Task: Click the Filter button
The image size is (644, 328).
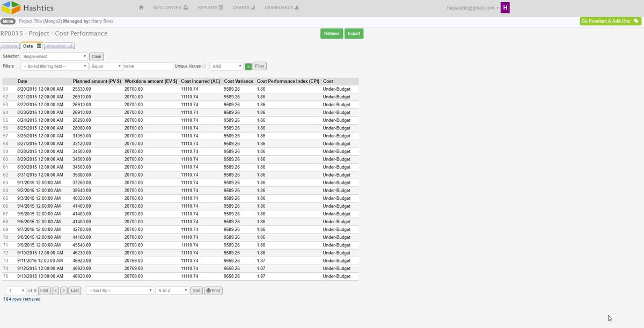Action: point(260,66)
